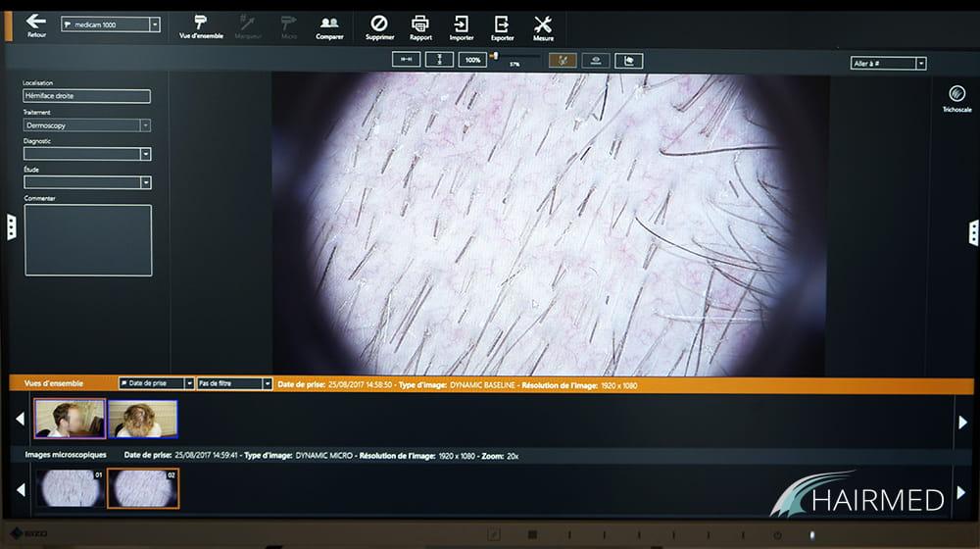This screenshot has width=980, height=549.
Task: Click inside the Commenter text box
Action: (x=88, y=240)
